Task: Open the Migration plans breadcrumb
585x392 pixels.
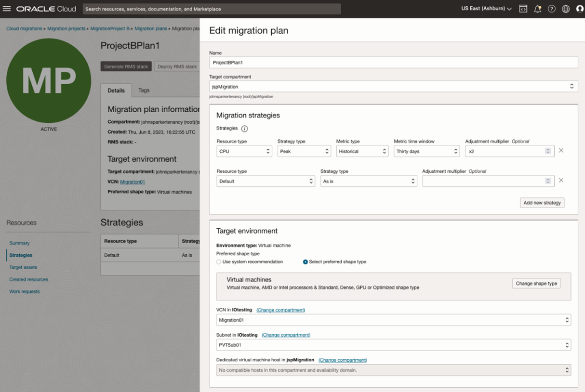Action: pyautogui.click(x=151, y=28)
